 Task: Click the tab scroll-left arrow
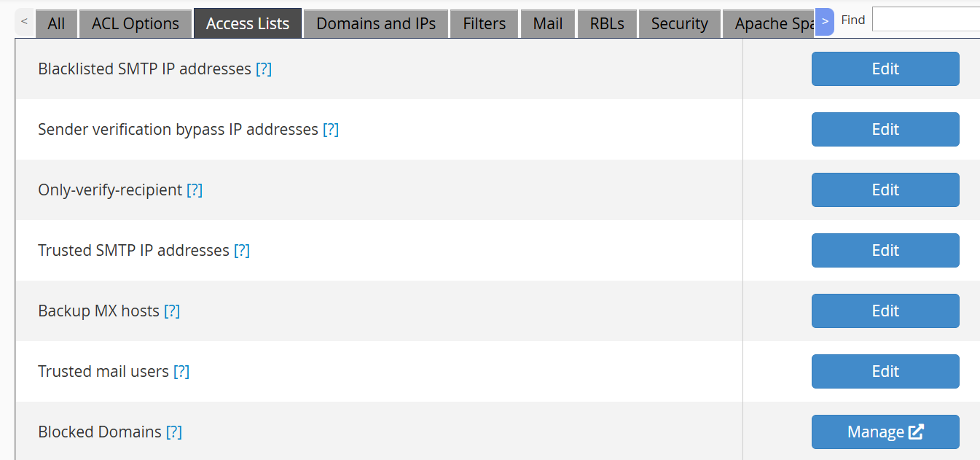24,22
